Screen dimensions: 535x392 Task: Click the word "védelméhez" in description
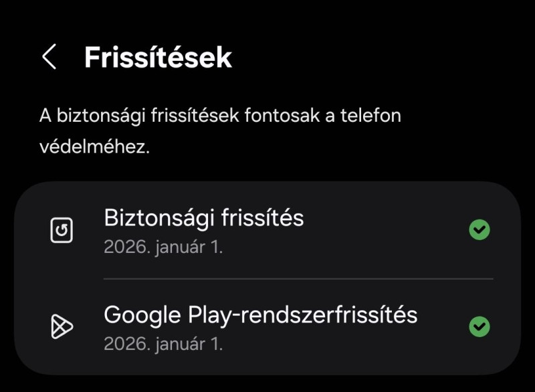pyautogui.click(x=94, y=147)
